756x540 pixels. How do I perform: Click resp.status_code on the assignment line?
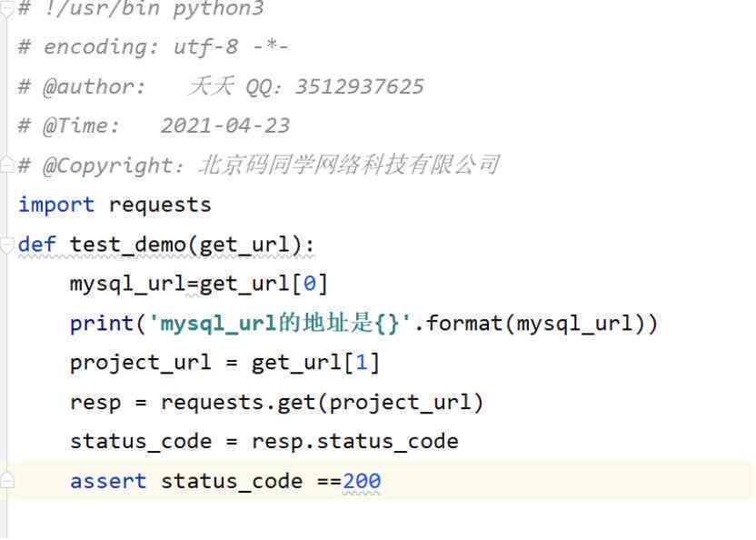pyautogui.click(x=355, y=442)
